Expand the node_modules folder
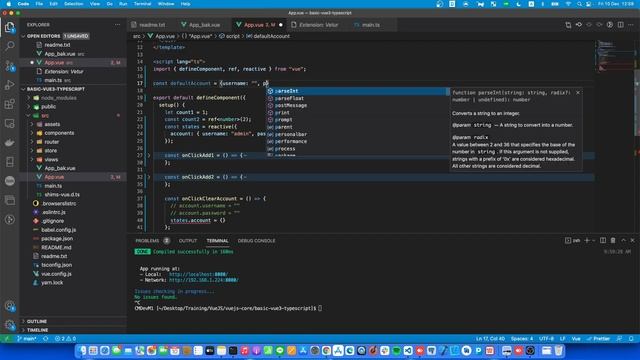 click(29, 98)
